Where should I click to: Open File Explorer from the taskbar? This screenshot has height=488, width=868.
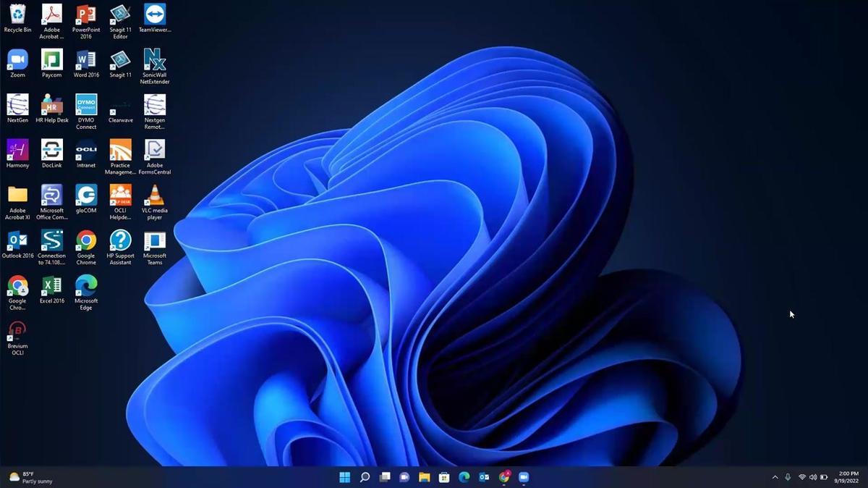coord(425,477)
